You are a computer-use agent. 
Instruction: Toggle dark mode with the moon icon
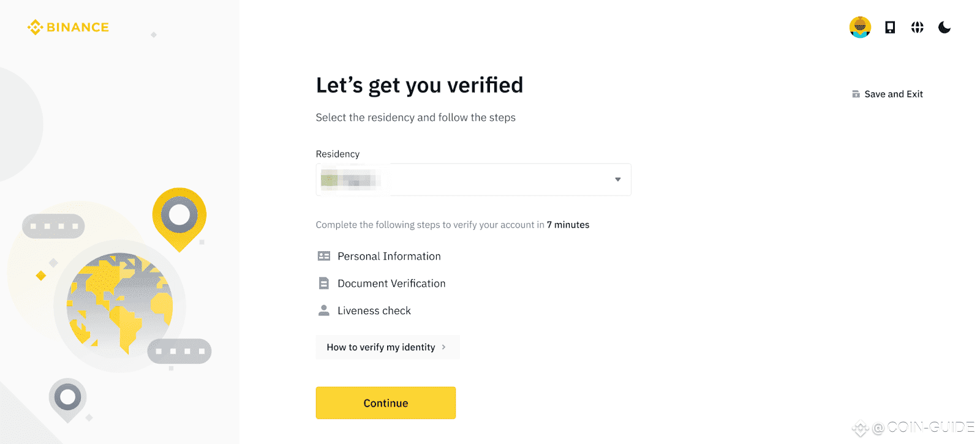(944, 27)
